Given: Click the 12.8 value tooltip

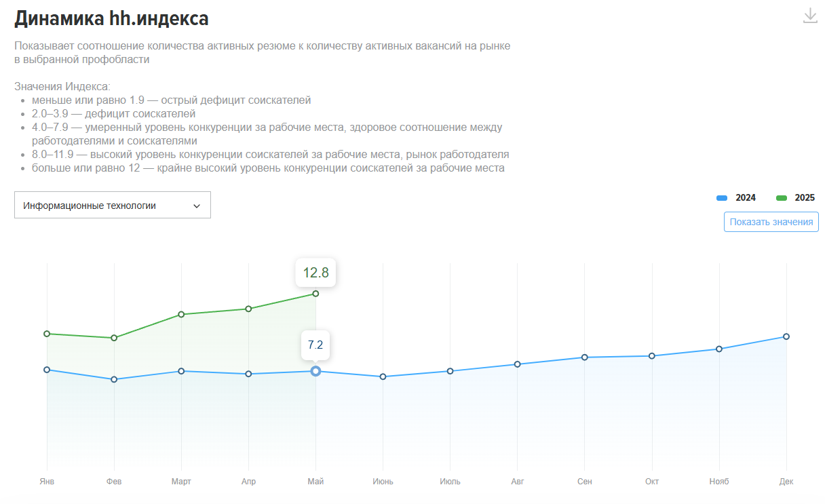Looking at the screenshot, I should click(315, 273).
